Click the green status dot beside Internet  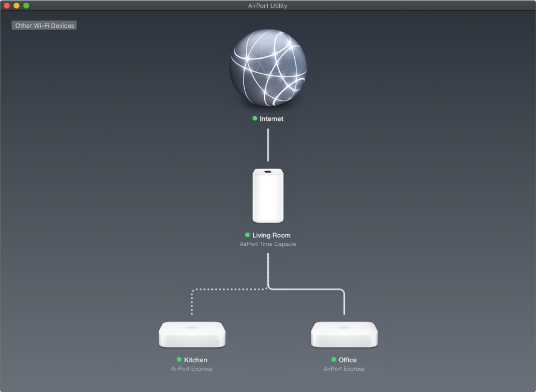pyautogui.click(x=254, y=119)
